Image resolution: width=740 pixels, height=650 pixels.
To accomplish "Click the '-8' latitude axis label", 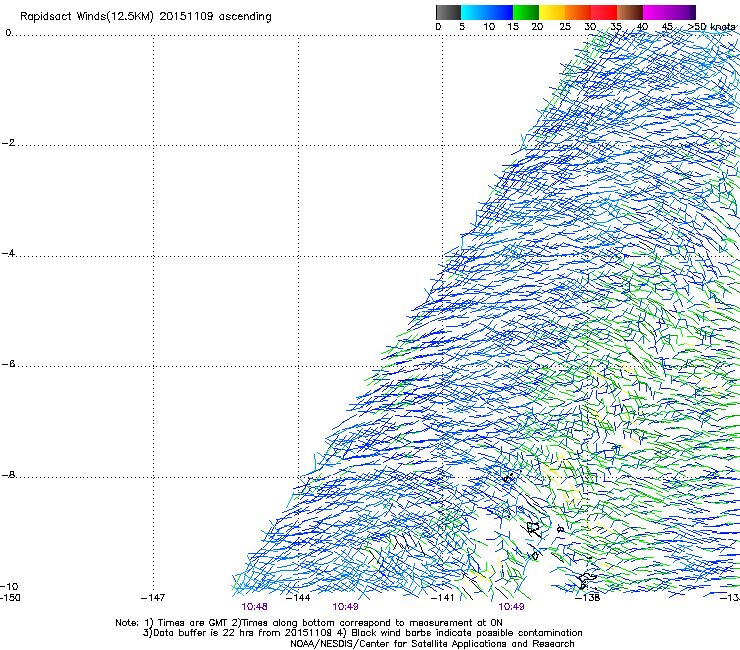I will coord(8,475).
